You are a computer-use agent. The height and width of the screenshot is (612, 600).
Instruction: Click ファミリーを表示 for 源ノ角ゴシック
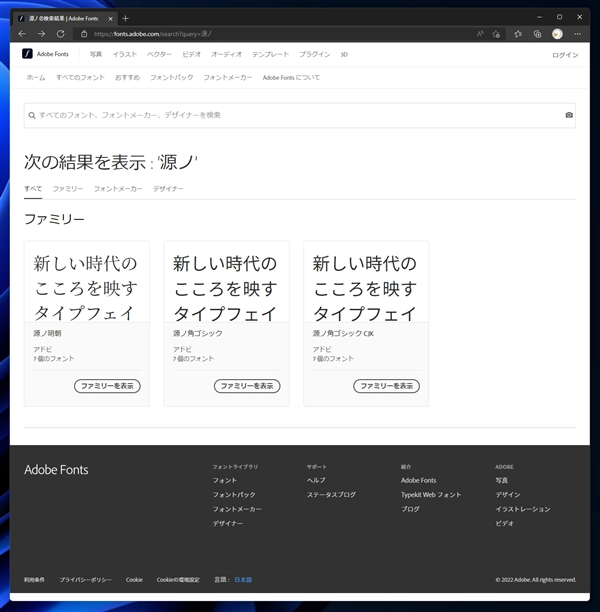247,386
